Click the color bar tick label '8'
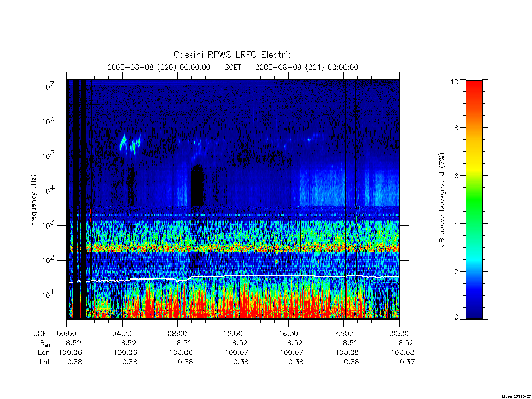This screenshot has height=399, width=532. 456,128
